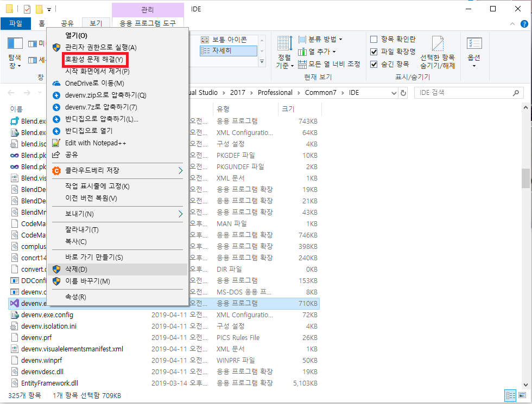Sort by the 유형 column header

pos(245,109)
